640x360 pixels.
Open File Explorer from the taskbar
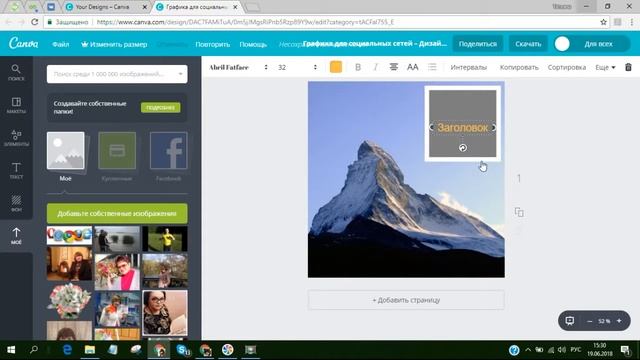pos(90,350)
